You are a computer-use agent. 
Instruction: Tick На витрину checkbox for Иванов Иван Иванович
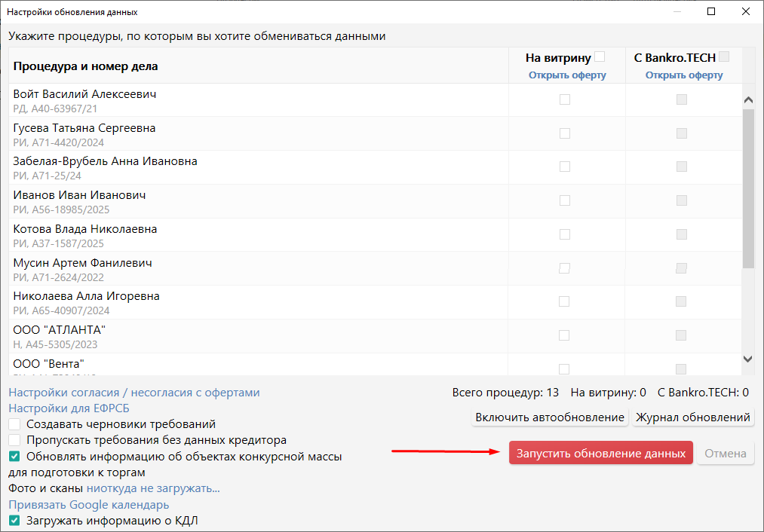point(564,200)
